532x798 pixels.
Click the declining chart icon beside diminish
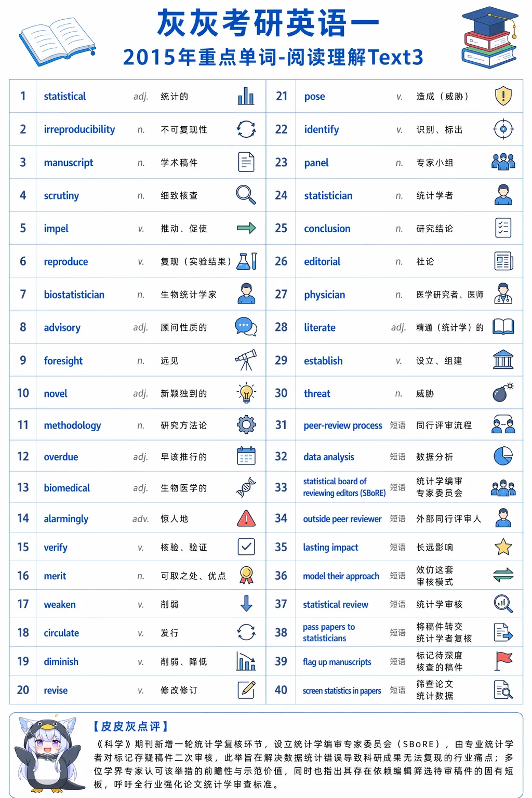[246, 661]
